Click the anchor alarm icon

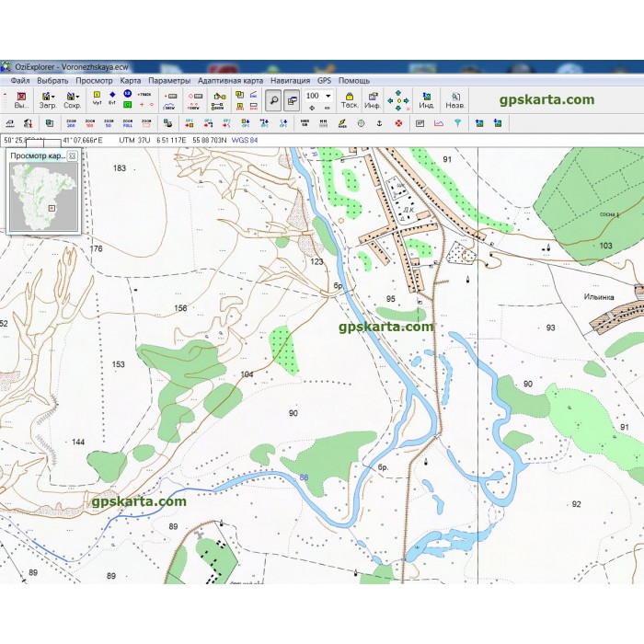coord(379,122)
